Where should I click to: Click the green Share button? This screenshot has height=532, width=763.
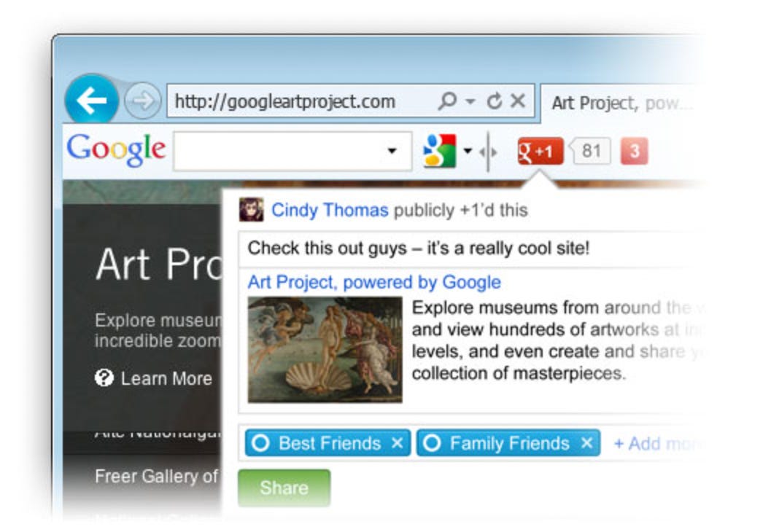pyautogui.click(x=284, y=488)
